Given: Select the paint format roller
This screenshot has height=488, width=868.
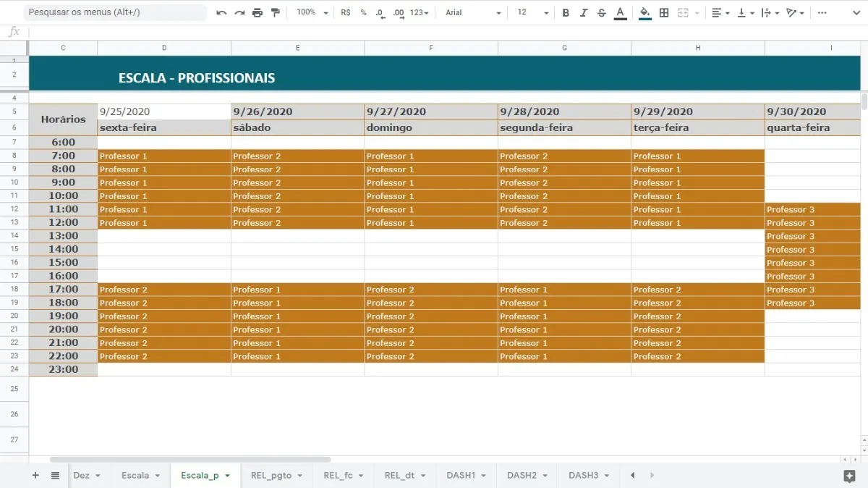Looking at the screenshot, I should (275, 13).
